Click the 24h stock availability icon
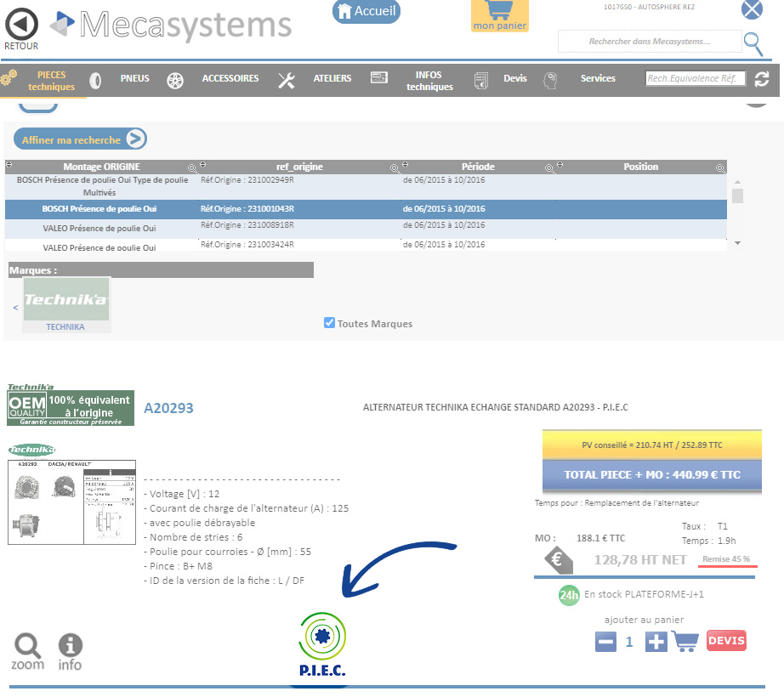The image size is (784, 697). [x=569, y=595]
